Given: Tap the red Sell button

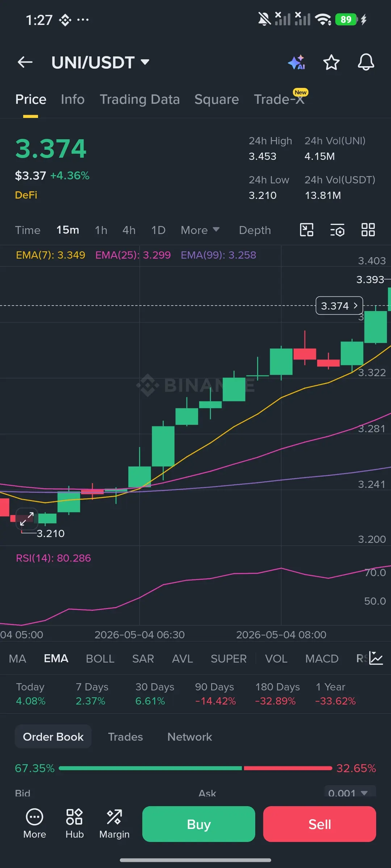Looking at the screenshot, I should [320, 824].
